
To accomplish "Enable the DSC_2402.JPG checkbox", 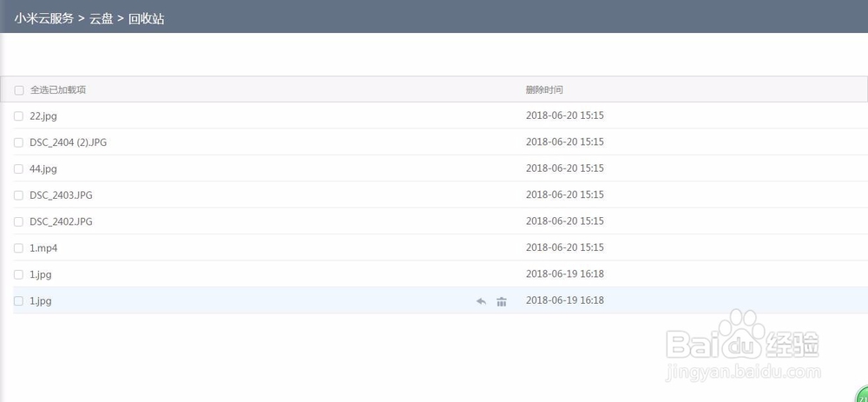I will tap(19, 222).
